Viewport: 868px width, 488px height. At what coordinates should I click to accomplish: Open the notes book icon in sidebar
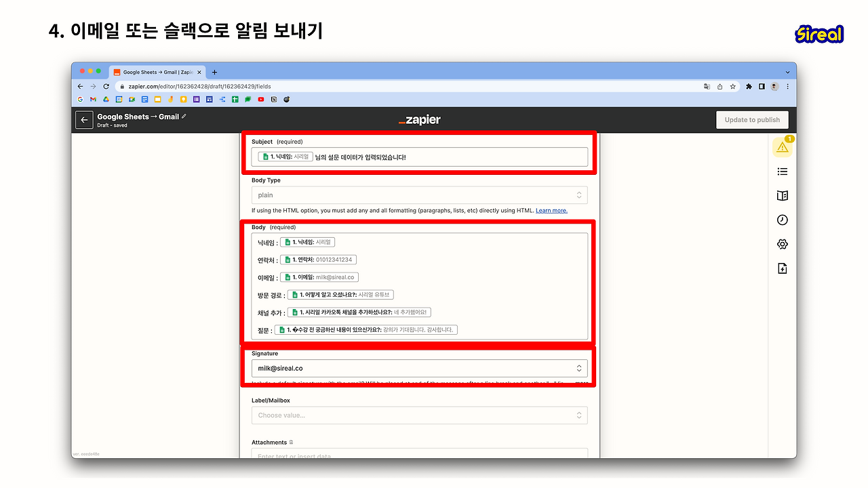tap(783, 196)
